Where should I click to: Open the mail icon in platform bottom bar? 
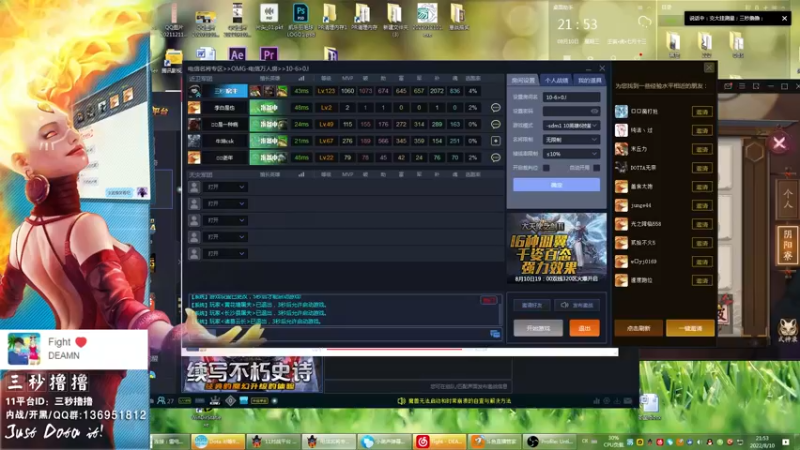628,401
